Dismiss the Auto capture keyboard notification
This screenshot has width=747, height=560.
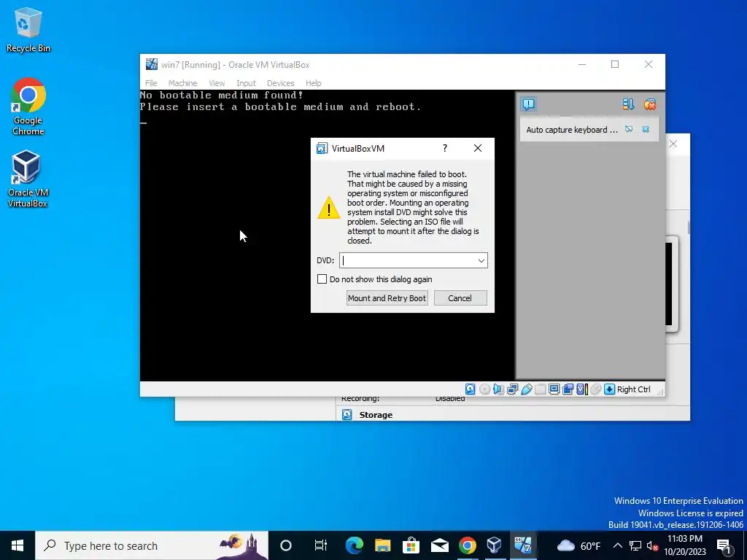(x=646, y=129)
